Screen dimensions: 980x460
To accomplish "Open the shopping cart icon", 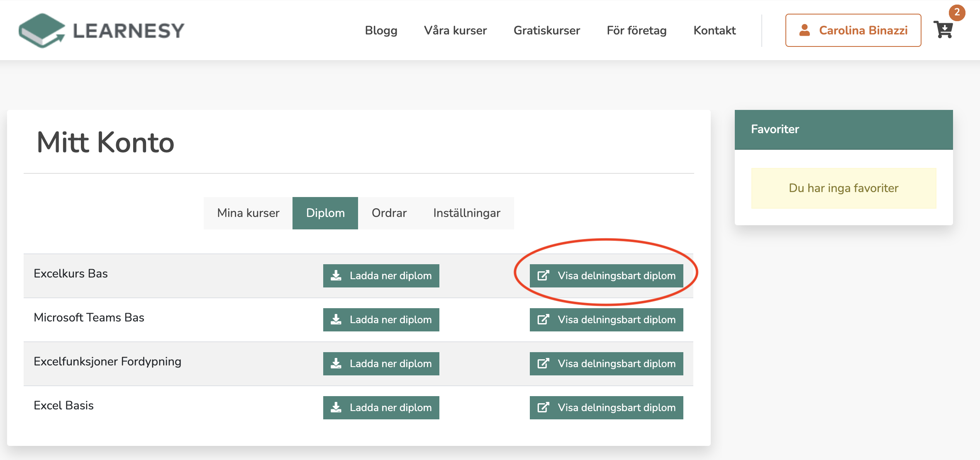I will [943, 30].
